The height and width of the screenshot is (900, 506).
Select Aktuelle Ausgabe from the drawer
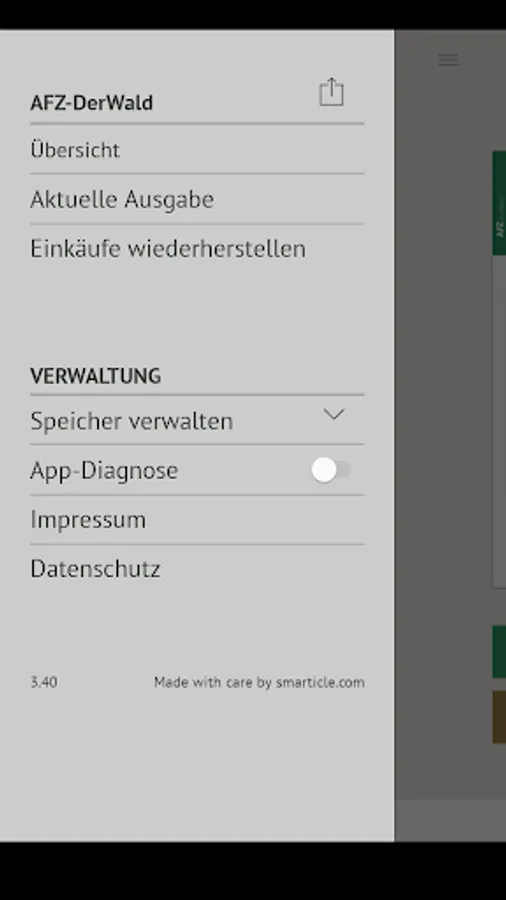(x=197, y=199)
